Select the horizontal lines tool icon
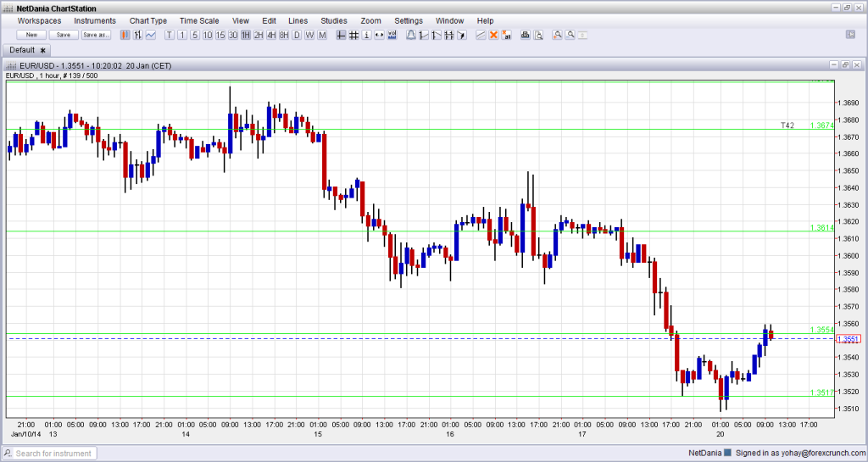The height and width of the screenshot is (462, 868). [x=449, y=35]
